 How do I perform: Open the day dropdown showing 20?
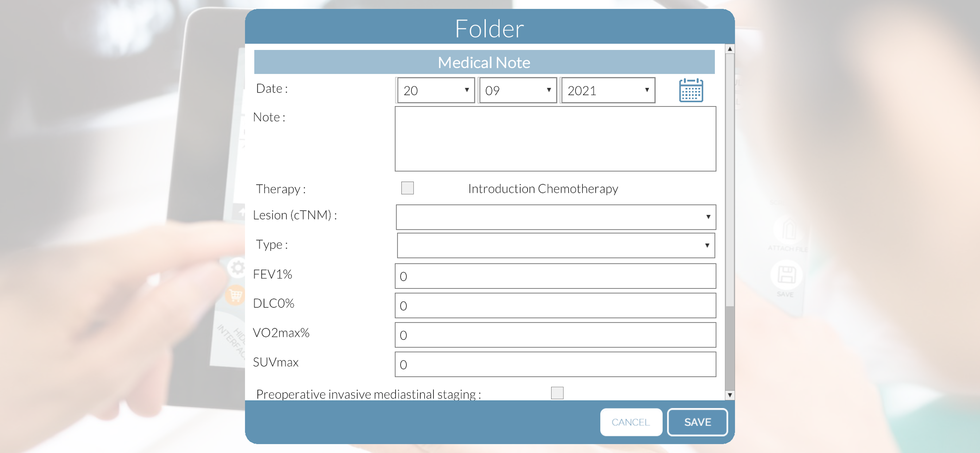click(436, 90)
